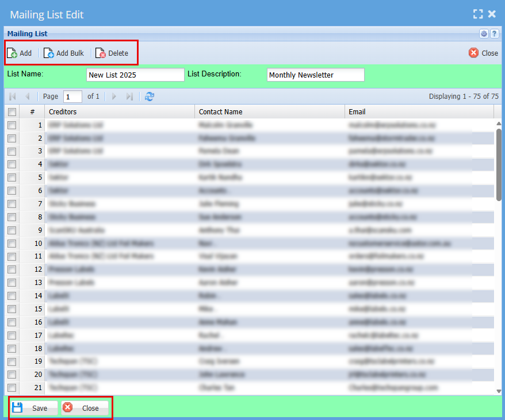Tick the checkbox for row 12

[x=12, y=269]
